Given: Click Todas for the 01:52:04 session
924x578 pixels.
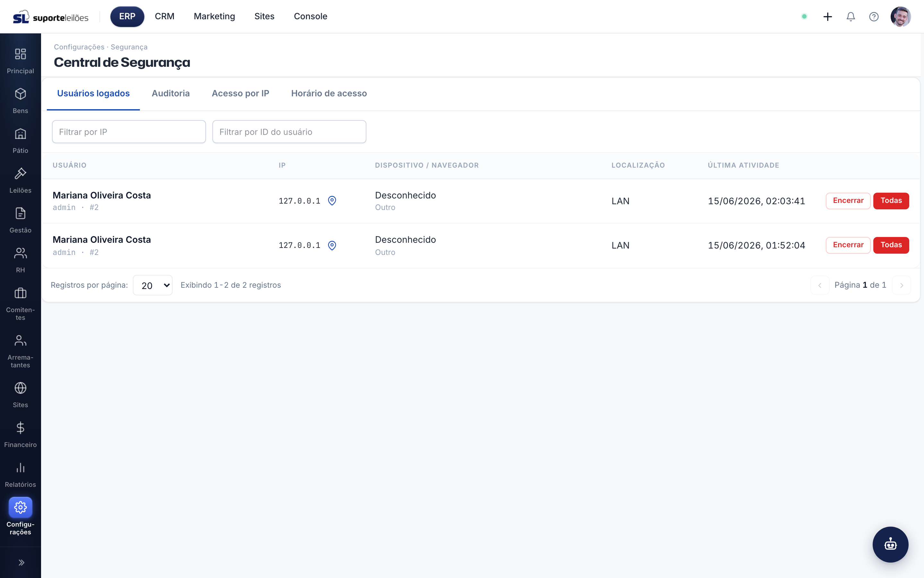Looking at the screenshot, I should point(891,245).
